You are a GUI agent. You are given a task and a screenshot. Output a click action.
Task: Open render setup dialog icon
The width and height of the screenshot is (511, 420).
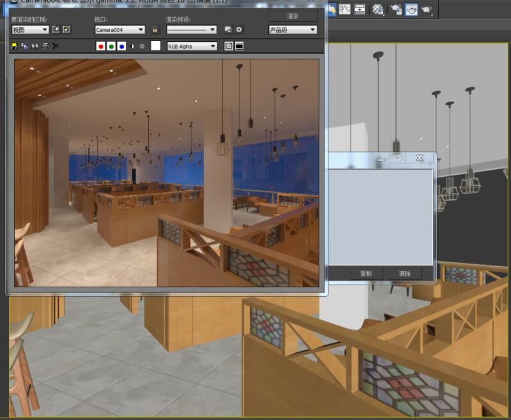[x=228, y=29]
